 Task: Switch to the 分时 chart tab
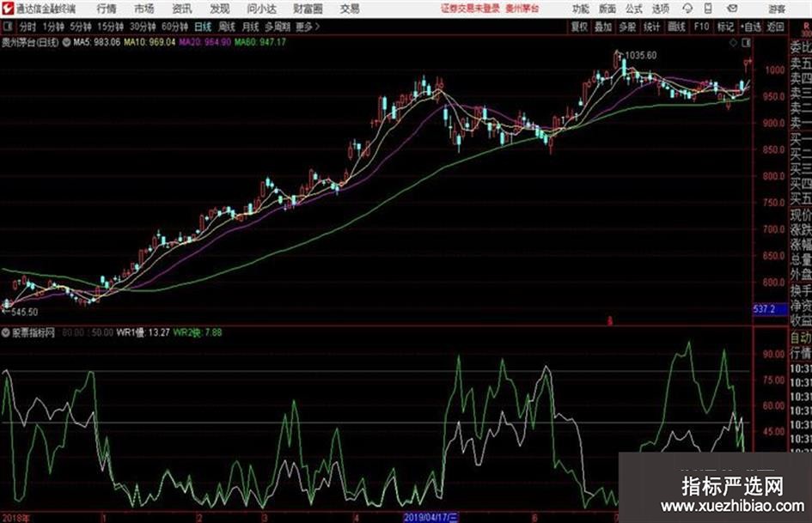28,27
